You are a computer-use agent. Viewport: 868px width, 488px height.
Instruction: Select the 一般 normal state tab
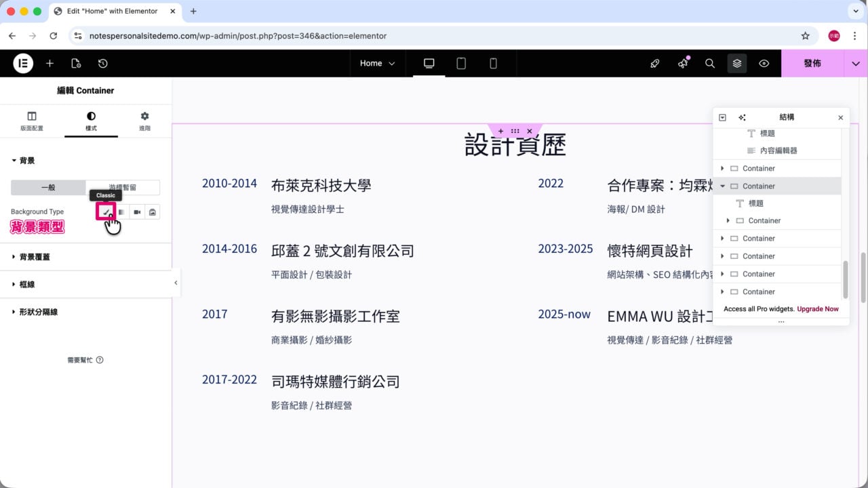[48, 188]
